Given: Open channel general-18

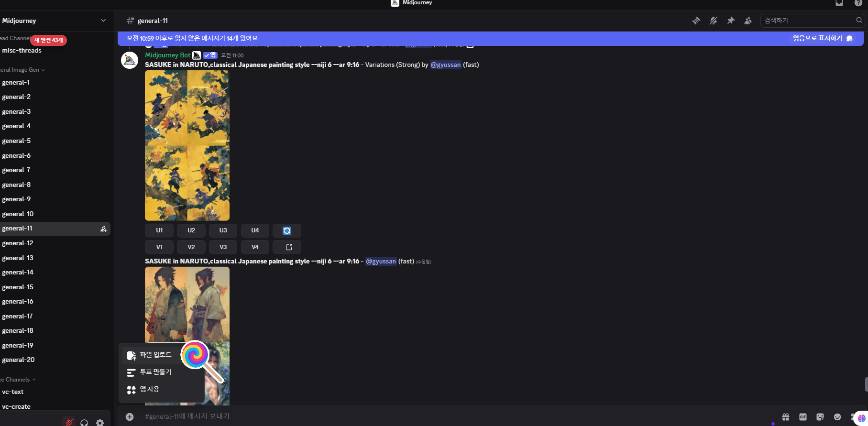Looking at the screenshot, I should (18, 330).
